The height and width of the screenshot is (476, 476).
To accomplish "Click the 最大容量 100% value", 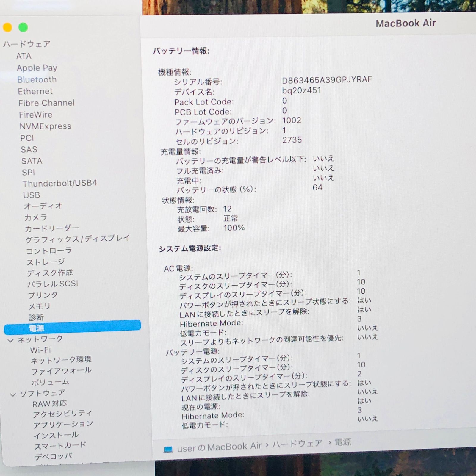I will tap(234, 228).
